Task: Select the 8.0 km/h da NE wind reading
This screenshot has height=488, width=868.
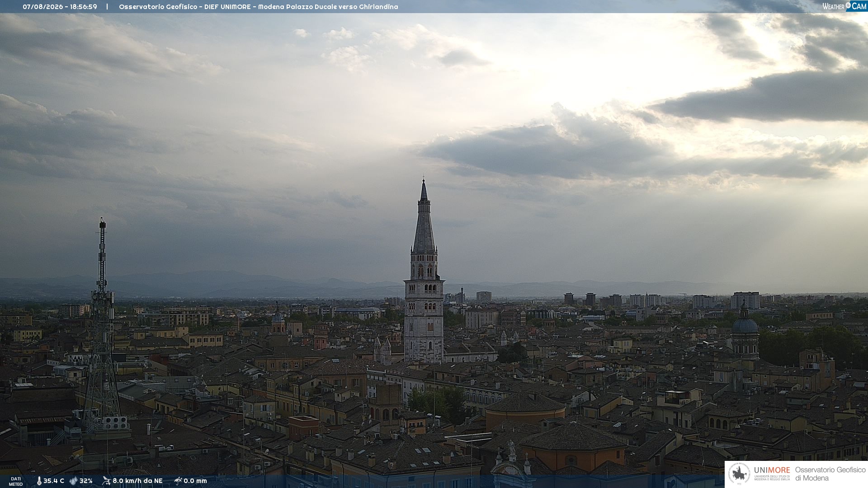Action: tap(137, 481)
